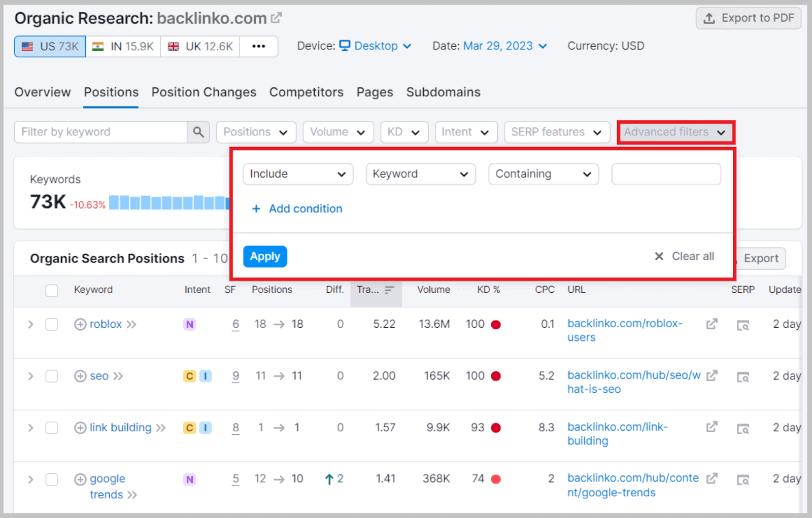The width and height of the screenshot is (812, 518).
Task: Open double-arrow next to roblox keyword
Action: (131, 324)
